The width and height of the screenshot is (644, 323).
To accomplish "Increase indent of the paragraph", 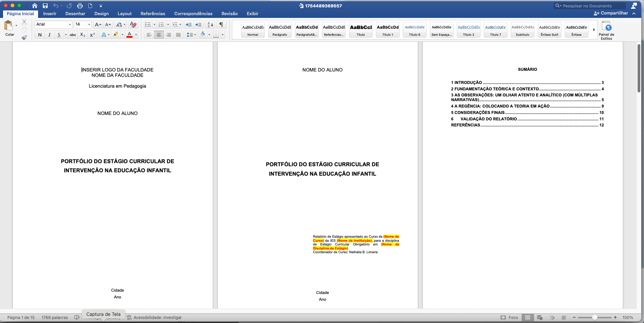I will [199, 25].
